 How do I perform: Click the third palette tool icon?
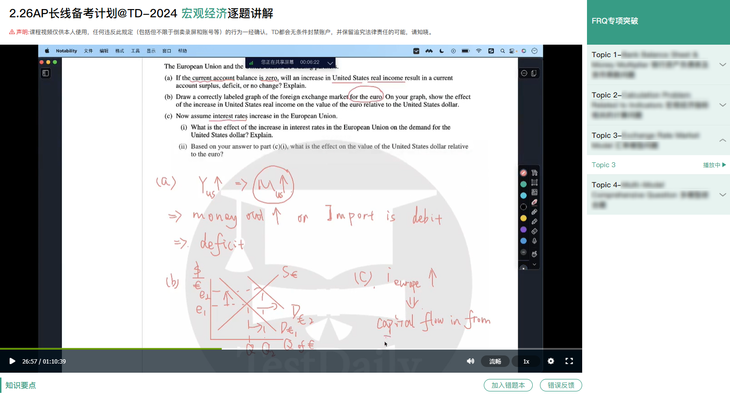pos(534,192)
